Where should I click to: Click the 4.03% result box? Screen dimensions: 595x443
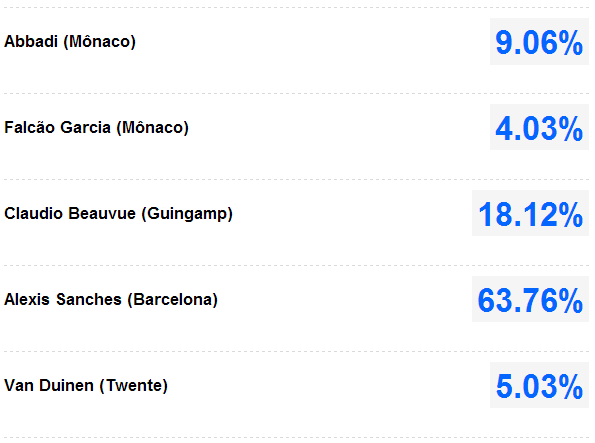point(539,128)
